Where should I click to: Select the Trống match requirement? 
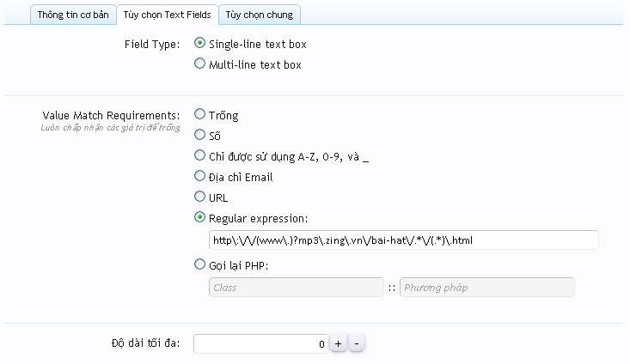click(199, 114)
